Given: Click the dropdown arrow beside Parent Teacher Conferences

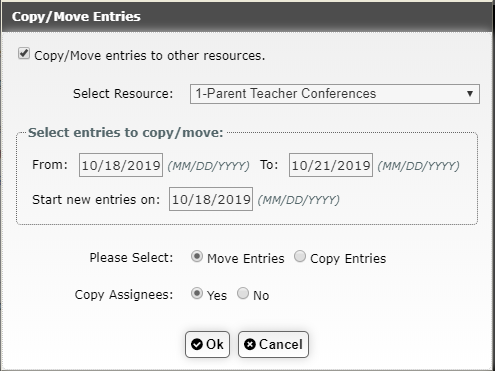Looking at the screenshot, I should 470,94.
